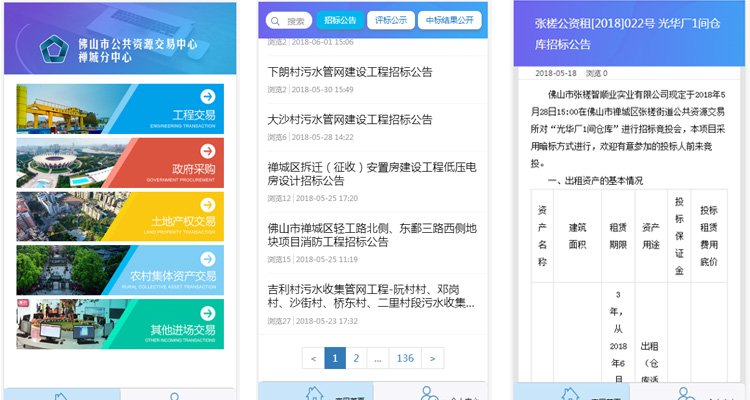Go to page 2 in pagination
This screenshot has height=400, width=750.
(x=356, y=358)
